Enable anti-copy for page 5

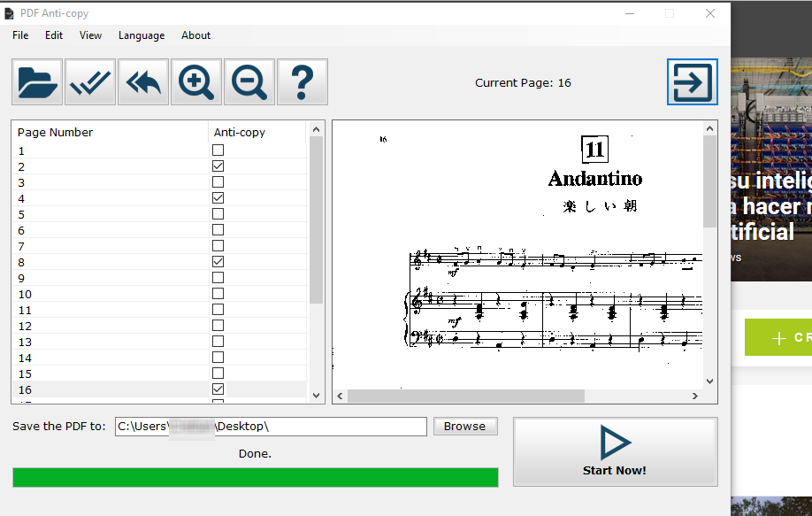coord(218,214)
